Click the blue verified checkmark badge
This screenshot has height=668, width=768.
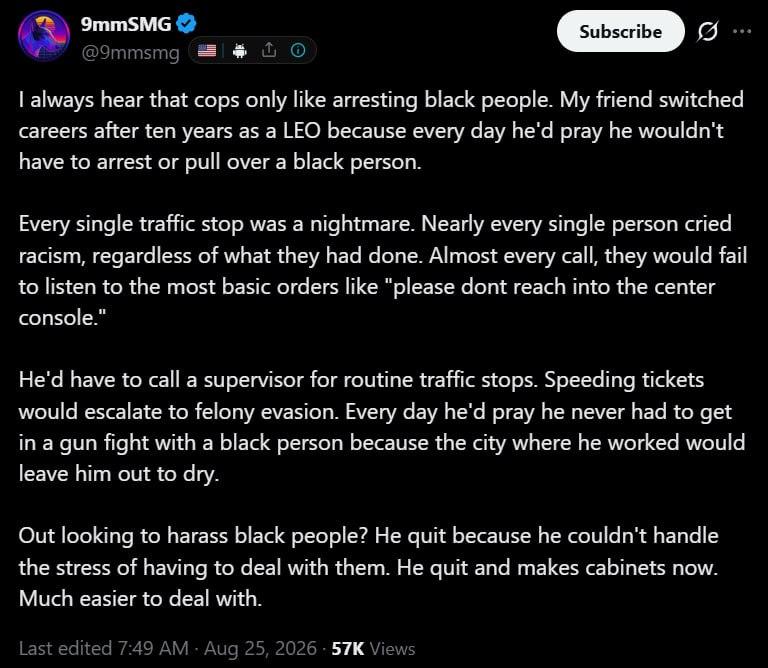click(187, 24)
